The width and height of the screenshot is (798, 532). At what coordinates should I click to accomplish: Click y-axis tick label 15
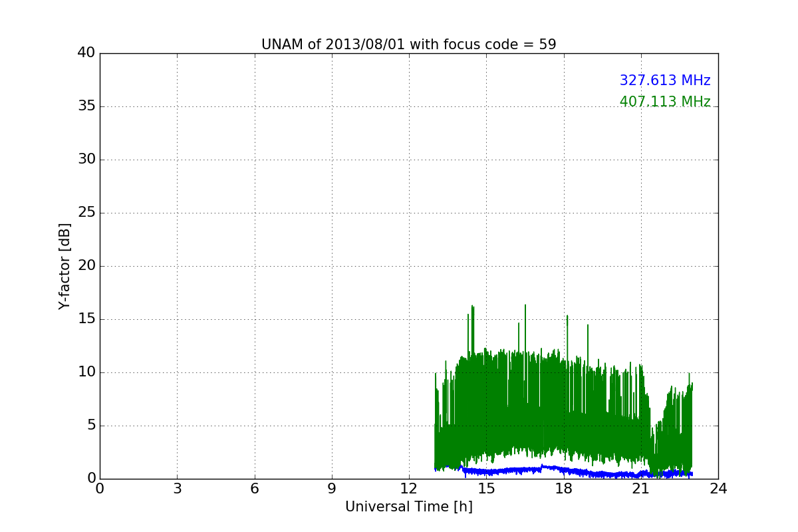[x=86, y=319]
